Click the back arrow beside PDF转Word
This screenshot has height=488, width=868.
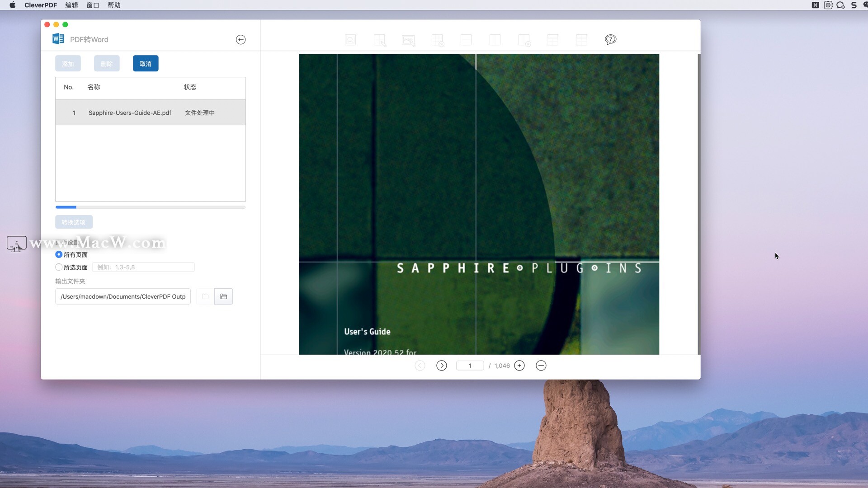coord(241,40)
